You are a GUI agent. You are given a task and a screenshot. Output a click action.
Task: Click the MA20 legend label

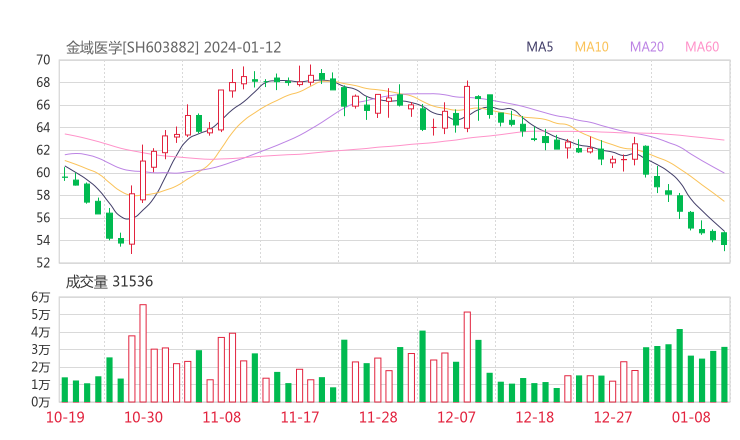coord(647,47)
